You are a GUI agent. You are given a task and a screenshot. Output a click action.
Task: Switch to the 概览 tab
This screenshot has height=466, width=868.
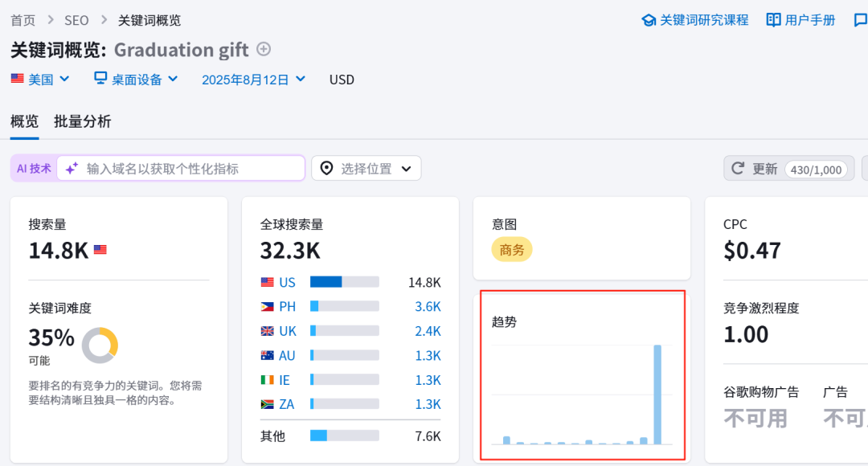(x=24, y=121)
